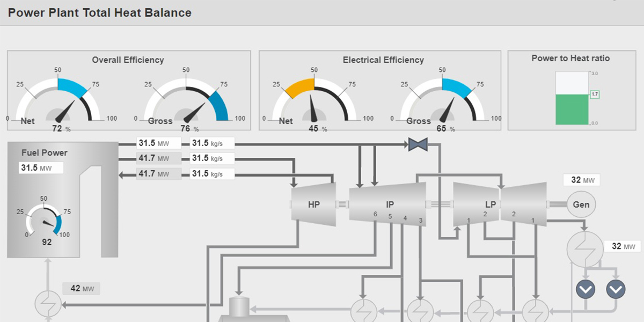Image resolution: width=644 pixels, height=322 pixels.
Task: Select the HP turbine symbol
Action: [313, 204]
